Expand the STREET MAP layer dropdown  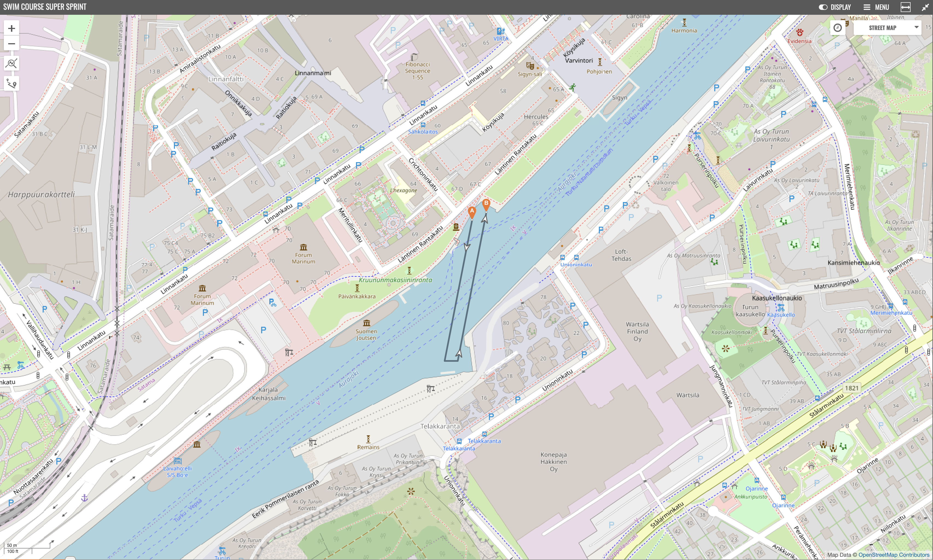point(887,28)
